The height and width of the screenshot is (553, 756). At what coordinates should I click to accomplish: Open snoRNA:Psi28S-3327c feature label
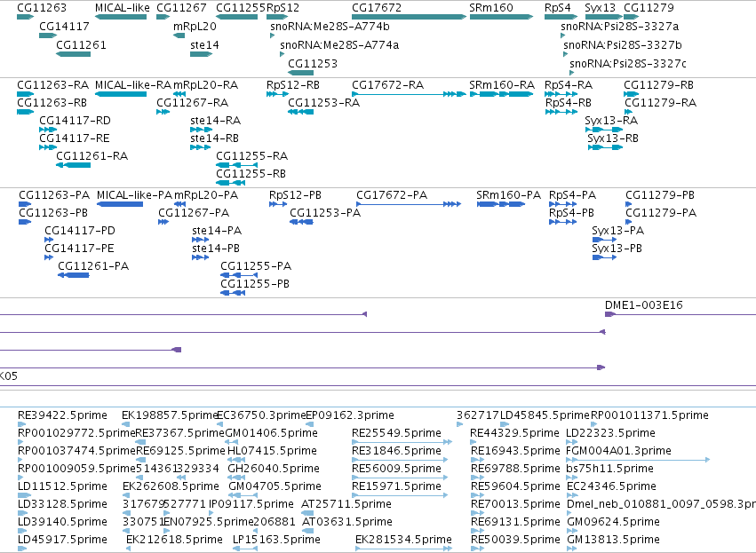[628, 64]
